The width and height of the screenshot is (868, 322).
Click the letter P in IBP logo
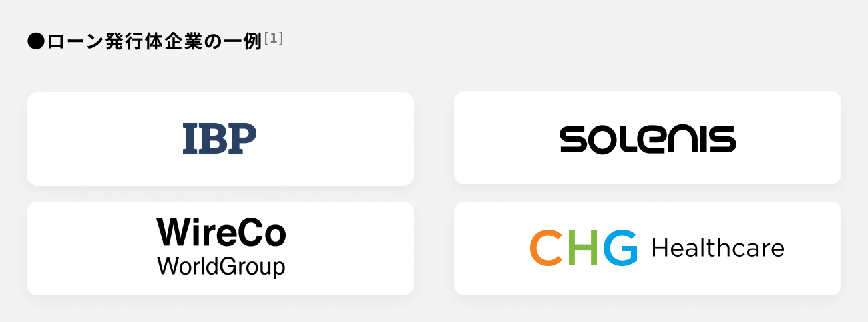pyautogui.click(x=244, y=139)
